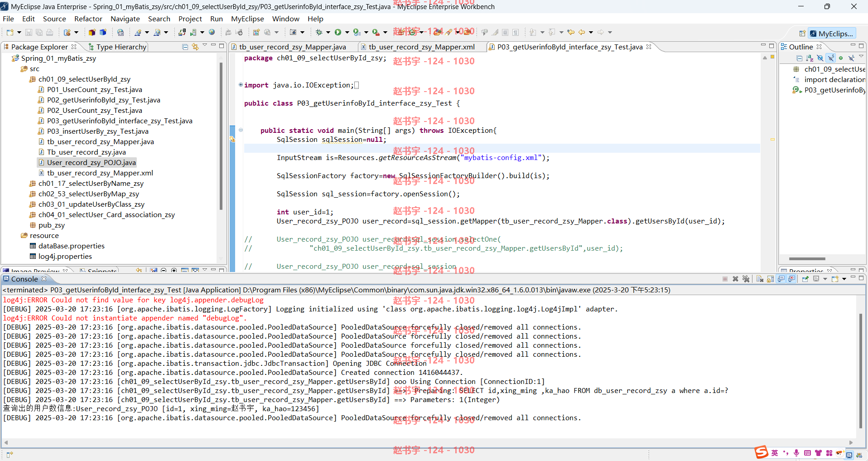Remove Launch in Console toolbar

pyautogui.click(x=736, y=279)
